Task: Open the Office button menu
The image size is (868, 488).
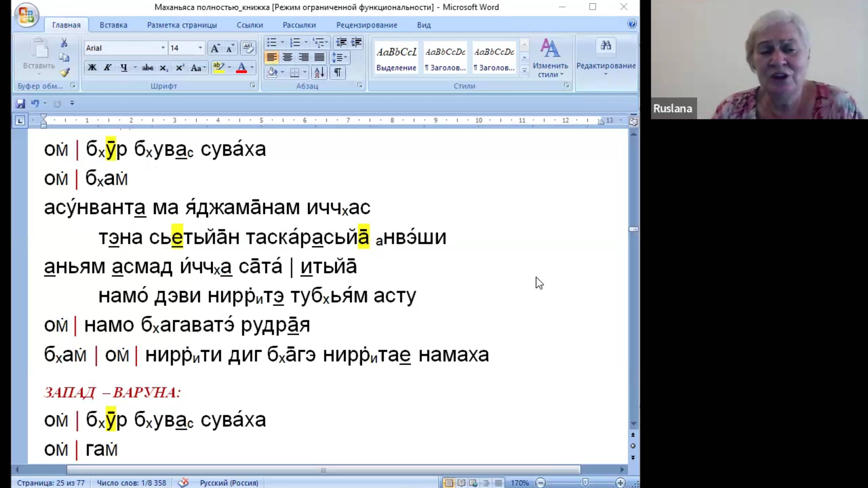Action: (x=26, y=15)
